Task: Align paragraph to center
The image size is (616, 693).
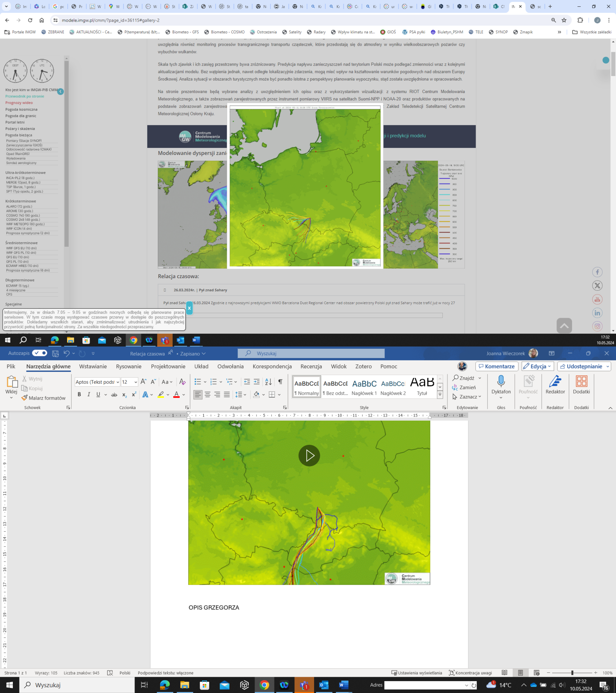Action: point(207,394)
